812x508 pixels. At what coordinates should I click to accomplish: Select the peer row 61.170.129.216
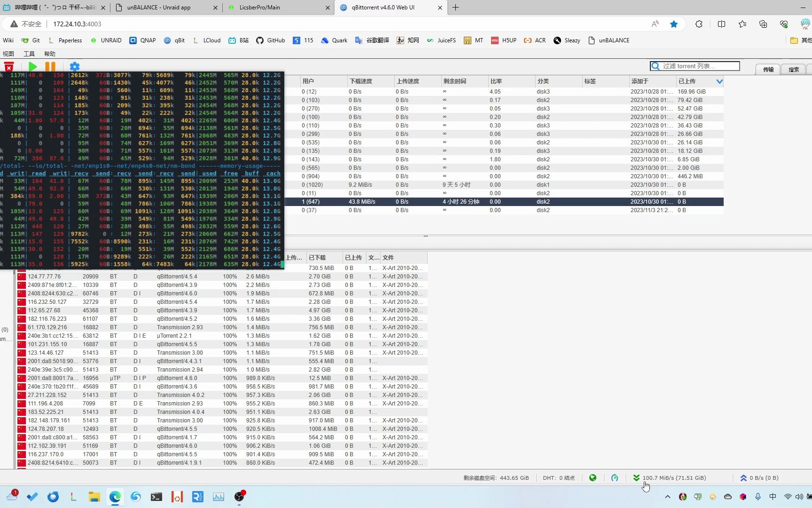click(x=222, y=327)
